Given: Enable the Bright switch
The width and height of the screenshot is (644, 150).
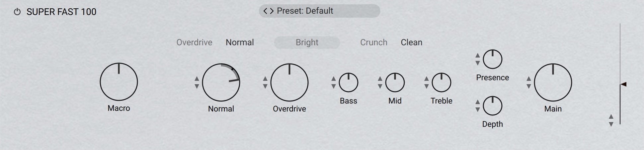Looking at the screenshot, I should click(307, 43).
